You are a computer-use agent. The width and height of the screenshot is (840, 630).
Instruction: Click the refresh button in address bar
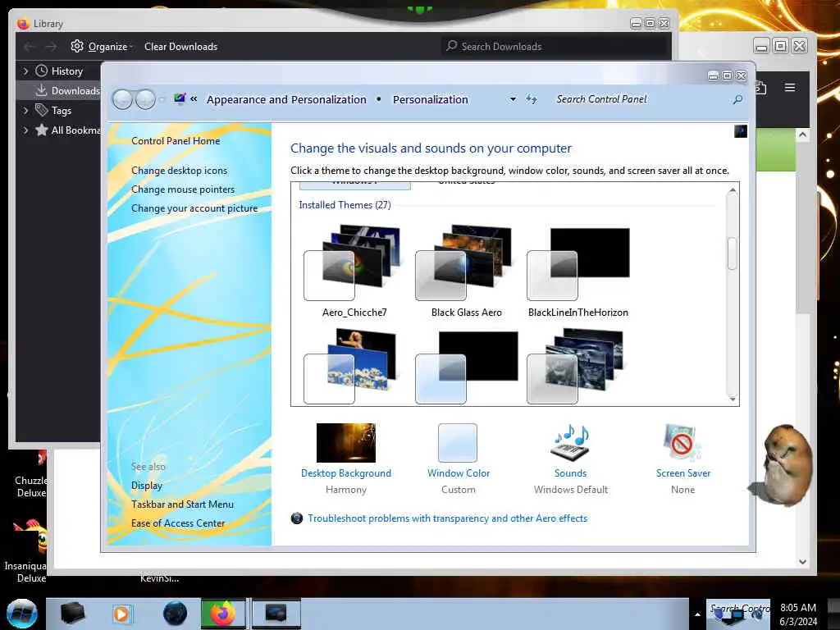click(531, 99)
